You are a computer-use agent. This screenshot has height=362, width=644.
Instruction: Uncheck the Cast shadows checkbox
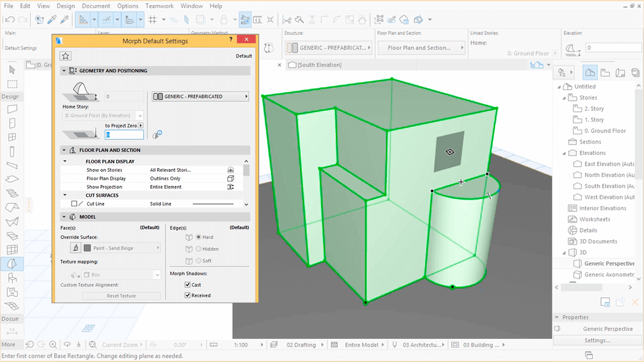188,285
